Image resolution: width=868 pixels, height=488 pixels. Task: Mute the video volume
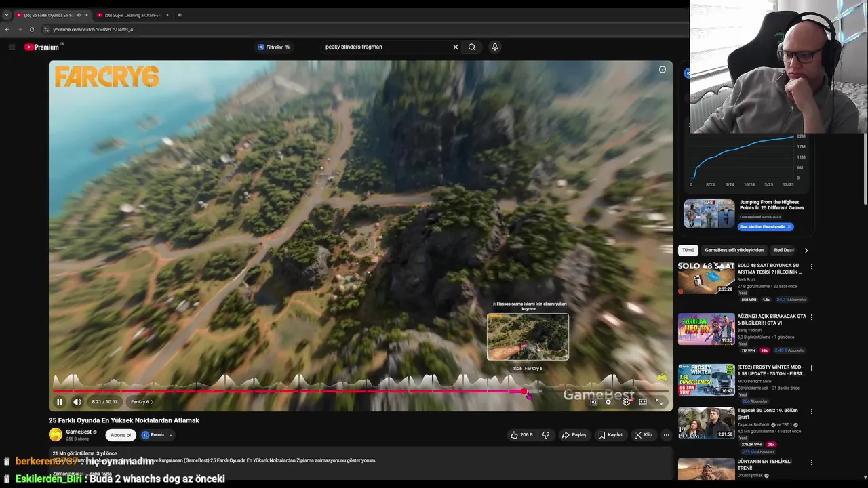(77, 402)
